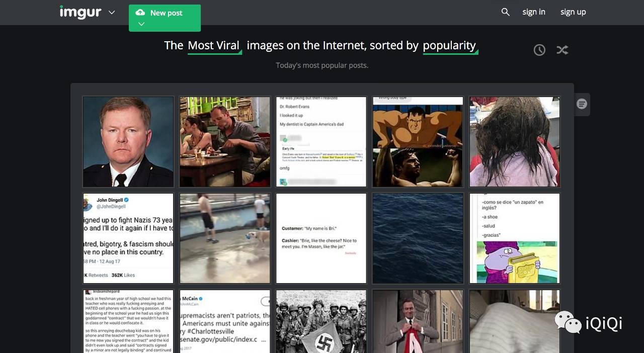Screen dimensions: 644x353
Task: Open the popularity sort dropdown
Action: (x=450, y=46)
